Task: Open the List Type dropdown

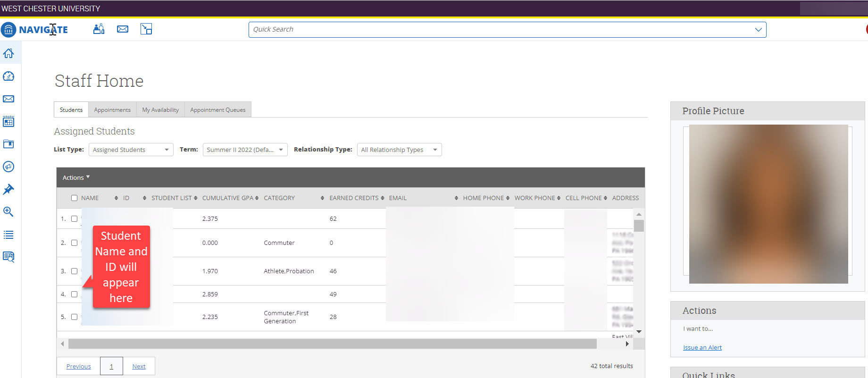Action: 131,150
